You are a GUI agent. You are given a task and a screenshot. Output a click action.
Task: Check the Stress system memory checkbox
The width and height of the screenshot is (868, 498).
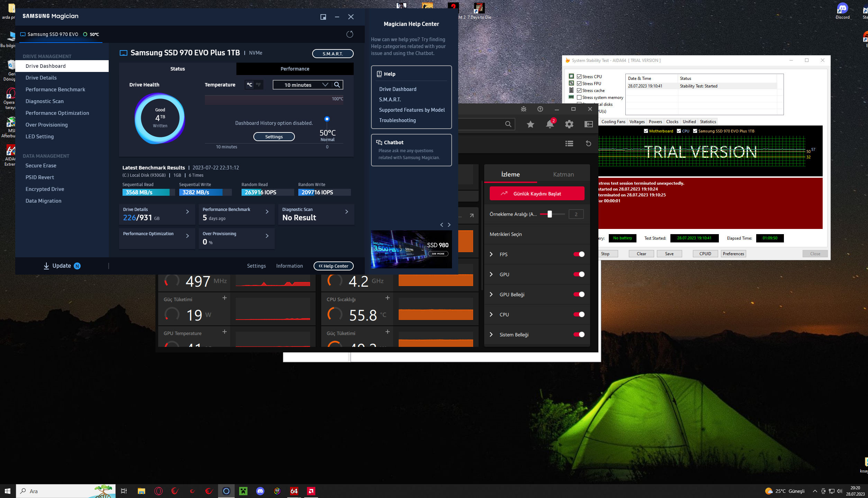click(x=579, y=98)
